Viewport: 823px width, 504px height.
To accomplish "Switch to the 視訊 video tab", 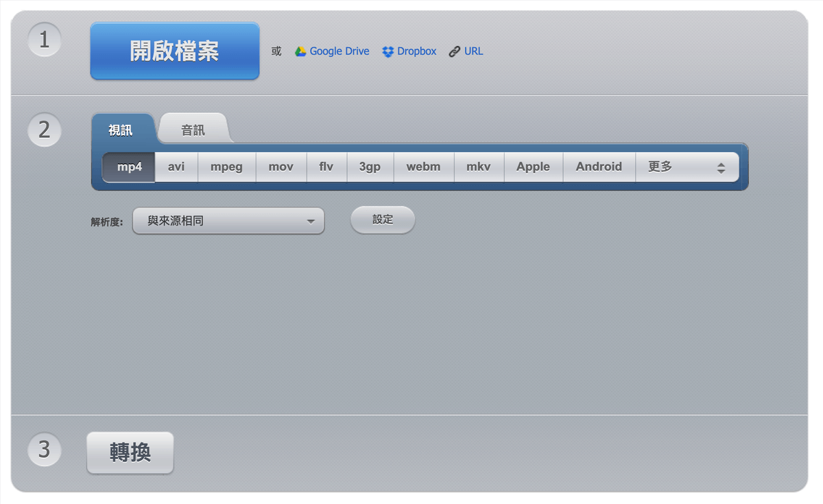I will pyautogui.click(x=122, y=130).
